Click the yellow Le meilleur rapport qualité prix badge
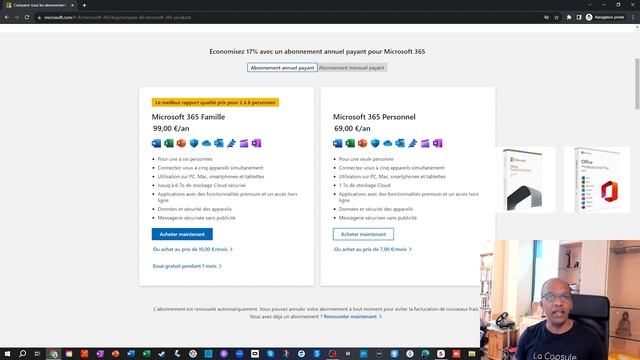 click(x=215, y=102)
